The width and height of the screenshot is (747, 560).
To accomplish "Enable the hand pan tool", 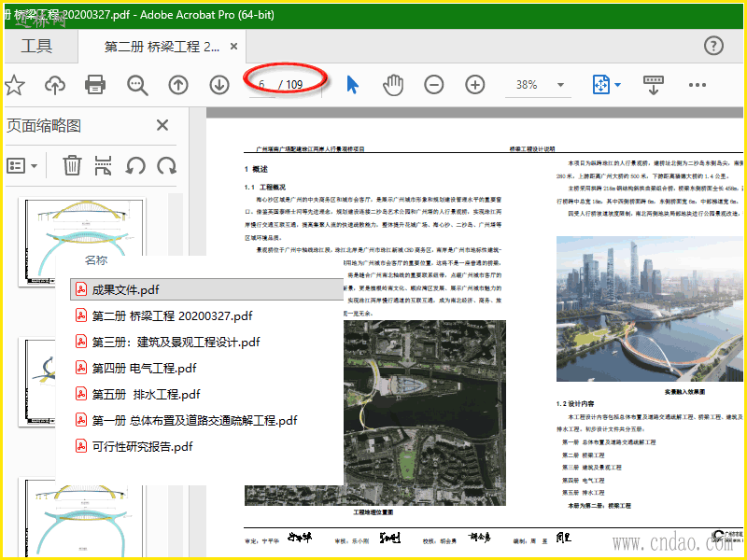I will click(393, 85).
